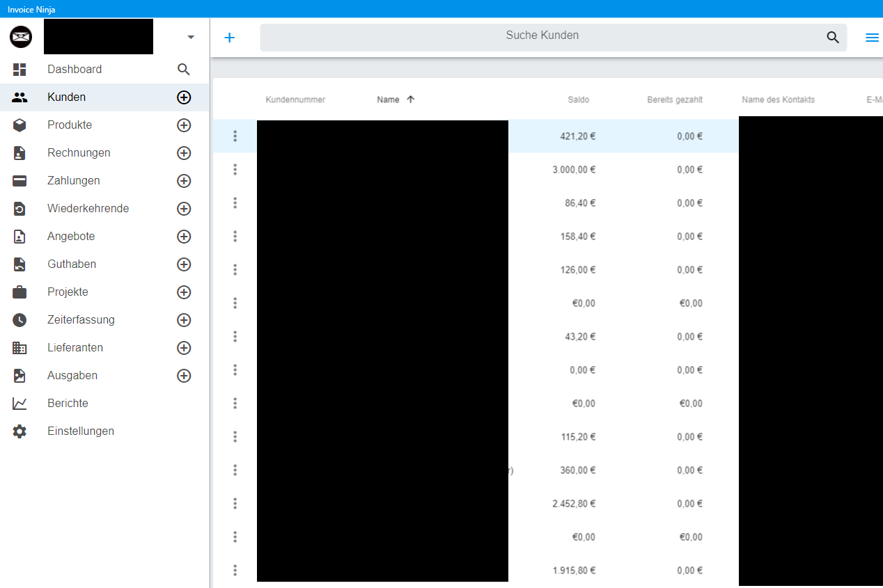Open the hamburger menu top right
The width and height of the screenshot is (883, 588).
[x=871, y=38]
